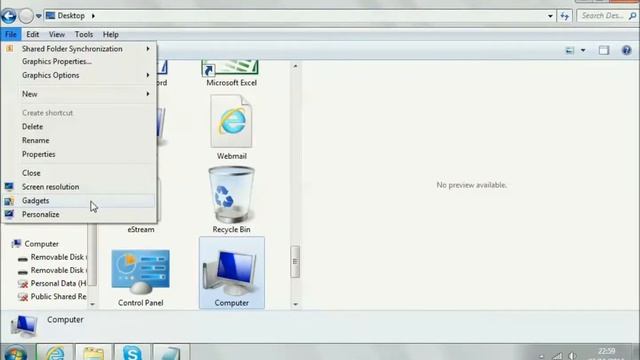
Task: Choose Screen resolution menu entry
Action: click(x=79, y=187)
